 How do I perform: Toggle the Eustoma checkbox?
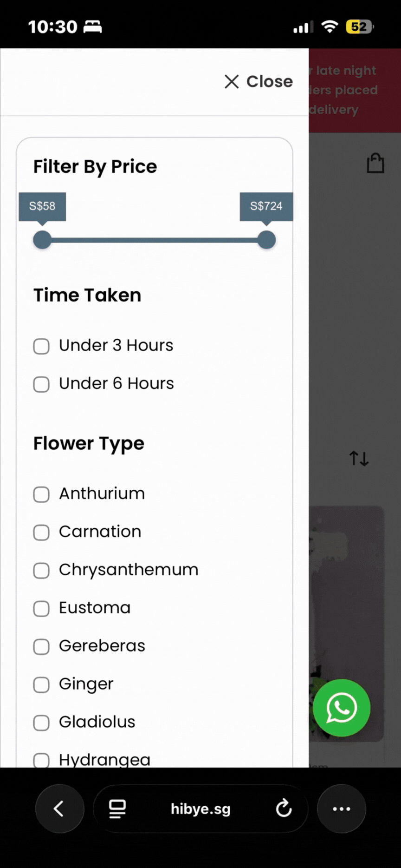(41, 608)
